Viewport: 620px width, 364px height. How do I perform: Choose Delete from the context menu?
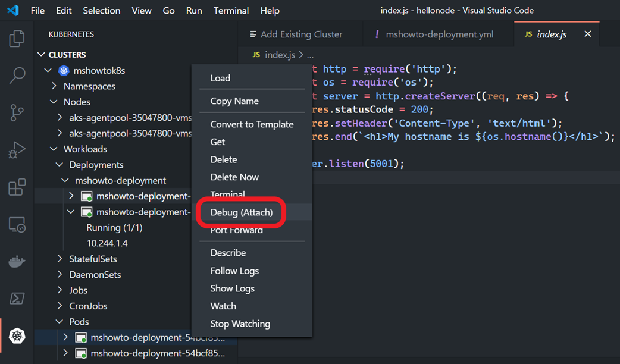point(252,159)
